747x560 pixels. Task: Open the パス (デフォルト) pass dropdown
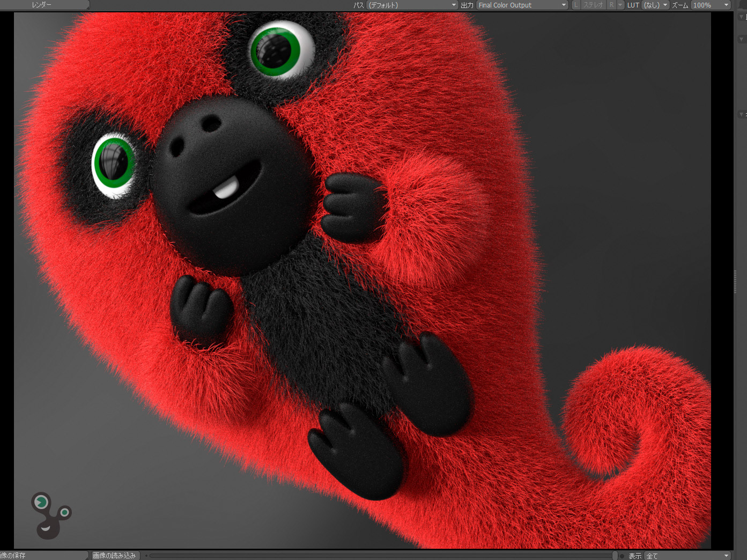(412, 5)
